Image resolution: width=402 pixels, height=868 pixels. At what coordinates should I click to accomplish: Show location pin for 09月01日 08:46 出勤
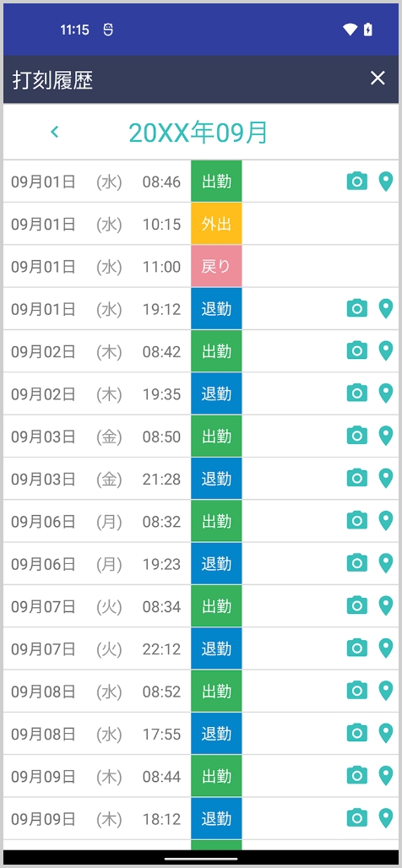(385, 181)
